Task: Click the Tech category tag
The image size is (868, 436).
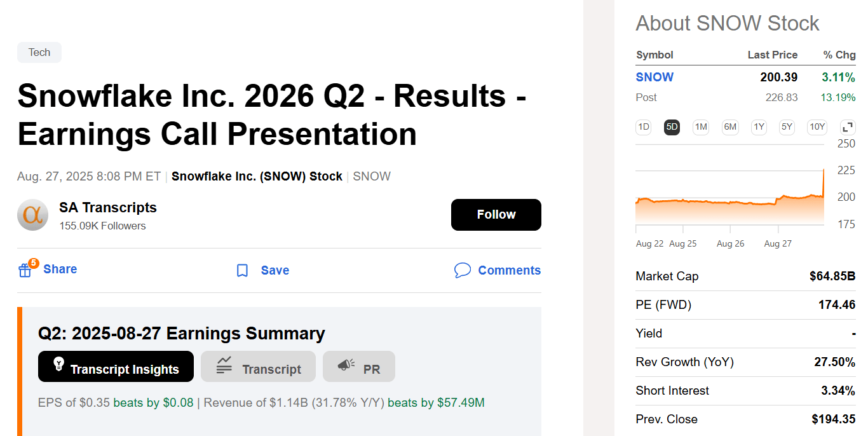Action: [x=39, y=53]
